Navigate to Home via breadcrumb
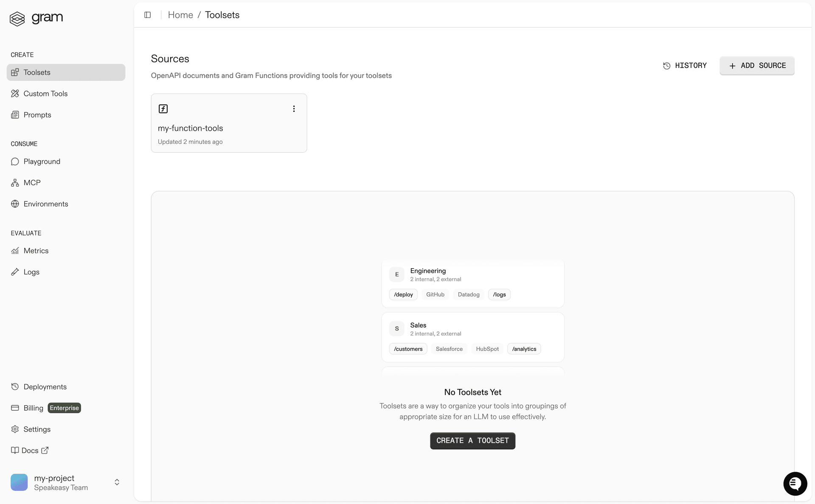 [180, 15]
